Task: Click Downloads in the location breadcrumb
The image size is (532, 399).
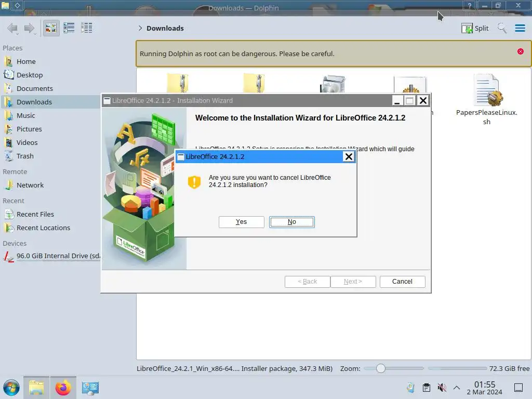Action: click(165, 28)
